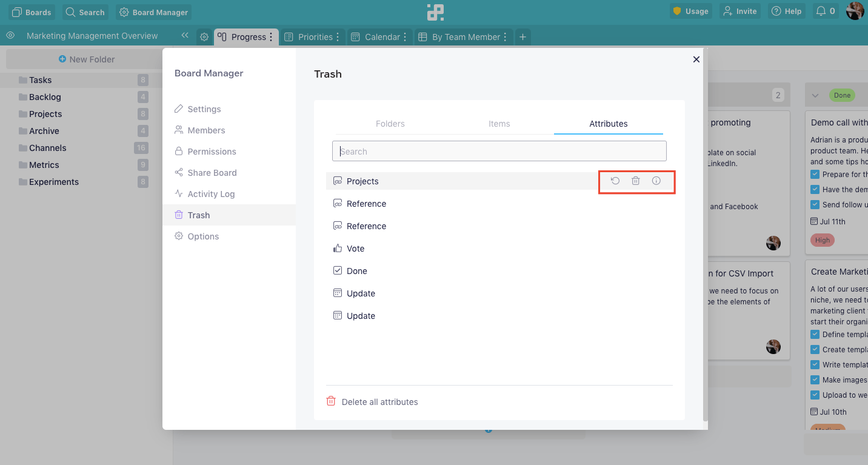Open the By Team Member tab options menu

click(506, 37)
